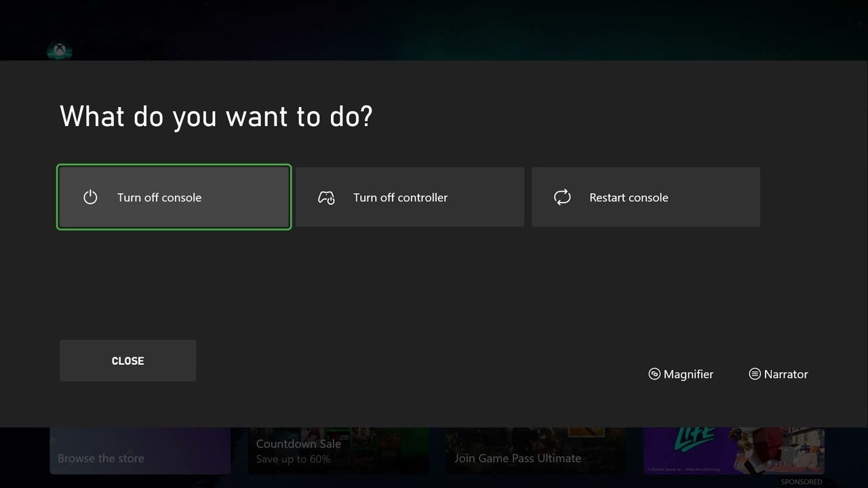
Task: Click the CLOSE button
Action: click(x=127, y=361)
